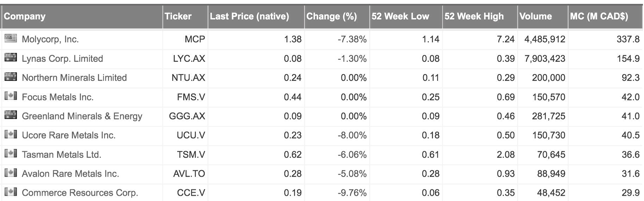Click the US flag icon beside Molycorp
The width and height of the screenshot is (644, 201).
point(11,38)
